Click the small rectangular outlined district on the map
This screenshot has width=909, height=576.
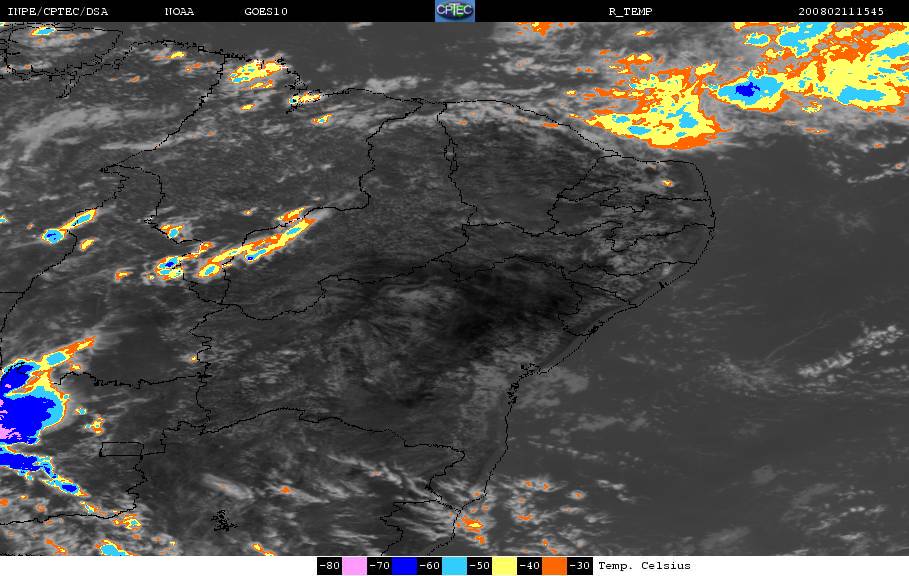tap(121, 449)
